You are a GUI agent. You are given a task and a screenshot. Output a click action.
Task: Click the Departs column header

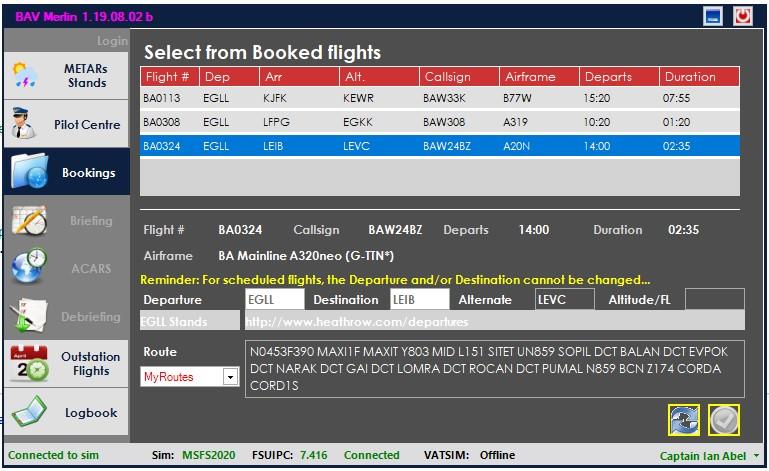pyautogui.click(x=619, y=77)
